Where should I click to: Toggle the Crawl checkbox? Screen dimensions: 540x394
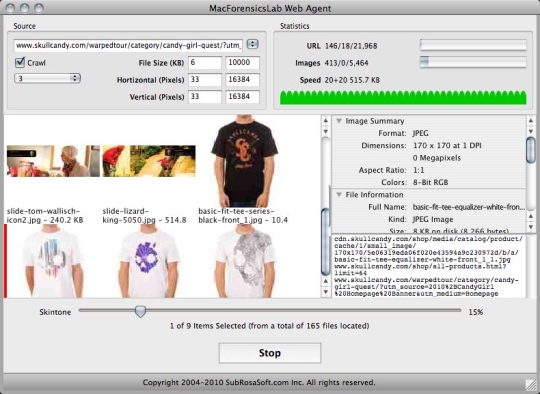[x=20, y=63]
